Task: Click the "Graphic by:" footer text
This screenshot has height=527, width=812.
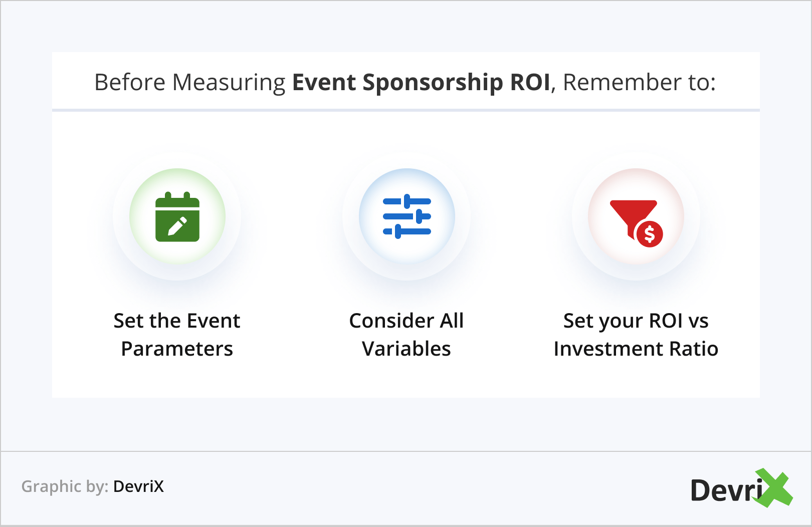Action: 65,486
